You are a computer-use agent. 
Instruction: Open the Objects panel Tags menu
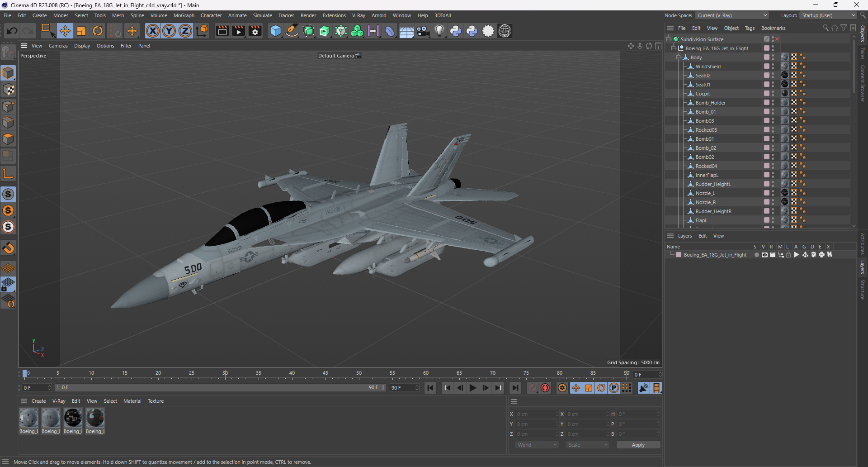click(750, 28)
